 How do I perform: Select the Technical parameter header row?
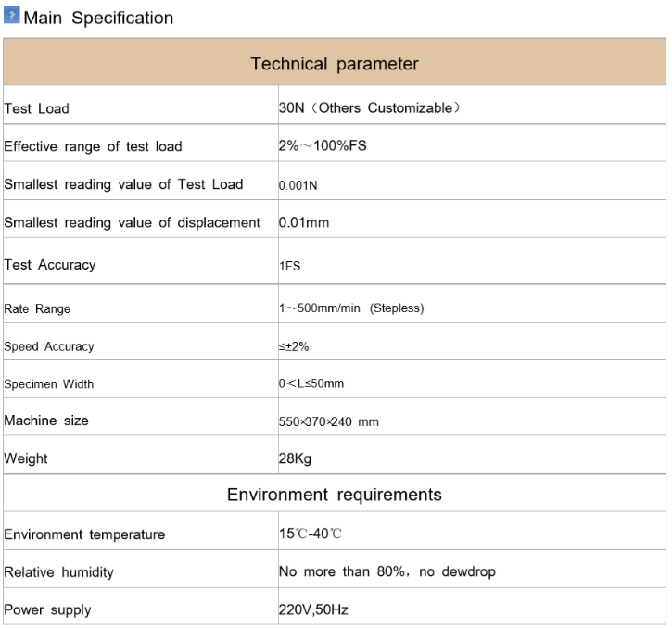coord(335,64)
